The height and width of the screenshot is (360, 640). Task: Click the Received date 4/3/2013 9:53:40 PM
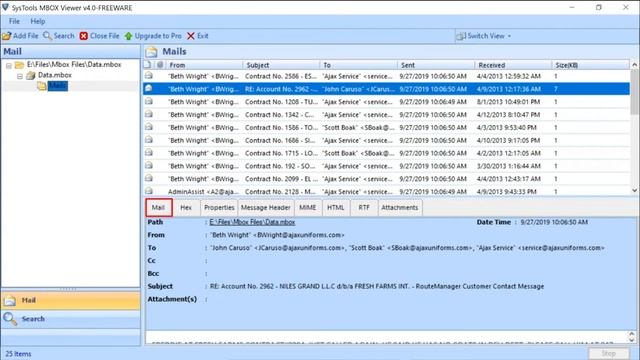tap(507, 128)
